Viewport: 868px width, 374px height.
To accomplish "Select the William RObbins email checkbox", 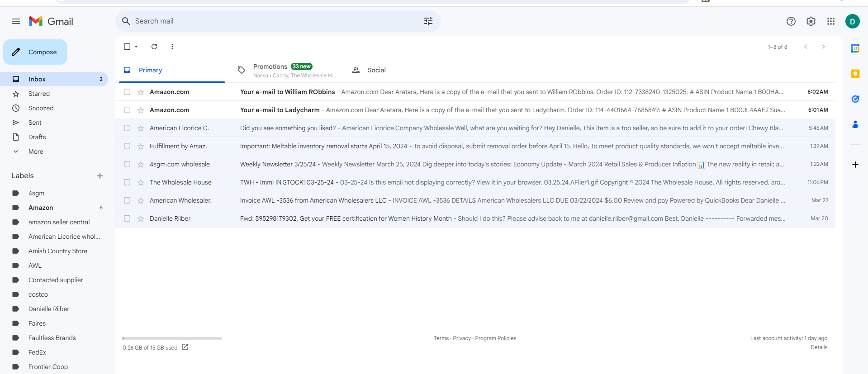I will click(x=127, y=92).
